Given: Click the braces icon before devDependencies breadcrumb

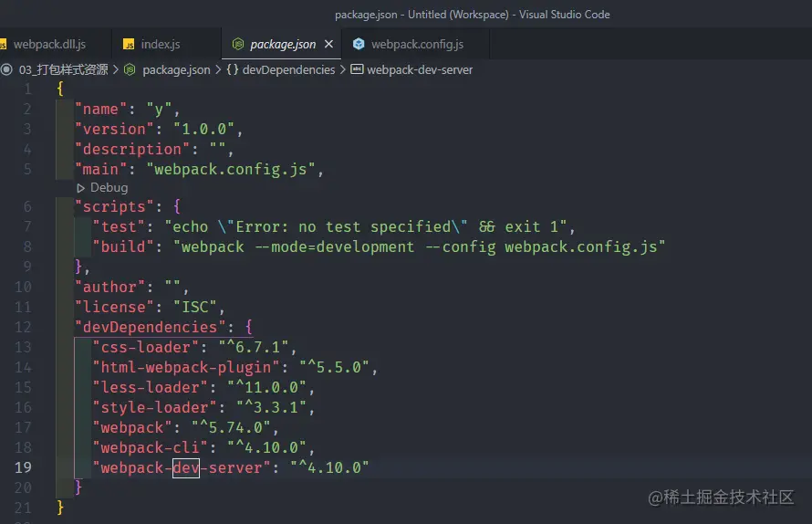Looking at the screenshot, I should 233,69.
